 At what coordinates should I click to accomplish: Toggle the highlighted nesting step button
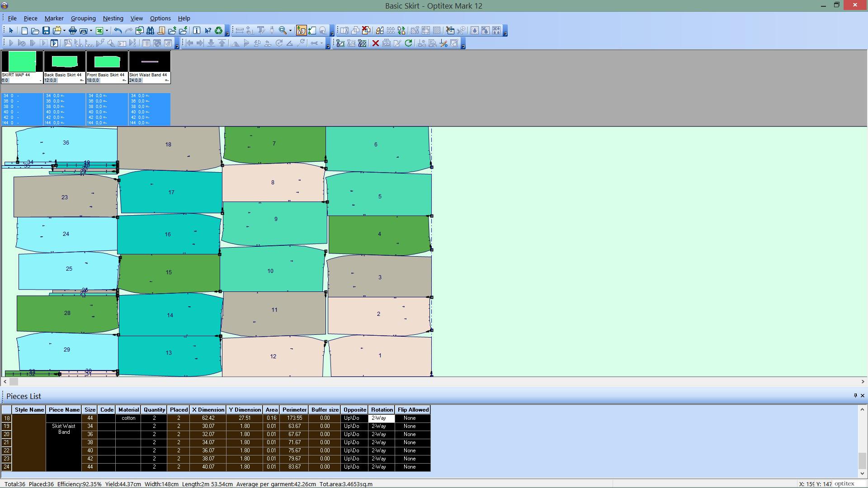[x=54, y=43]
